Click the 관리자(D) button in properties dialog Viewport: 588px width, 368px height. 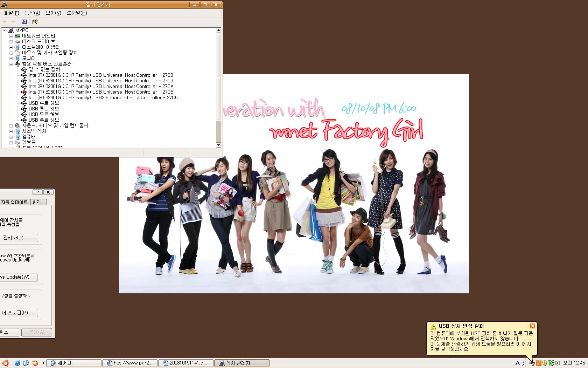(19, 238)
